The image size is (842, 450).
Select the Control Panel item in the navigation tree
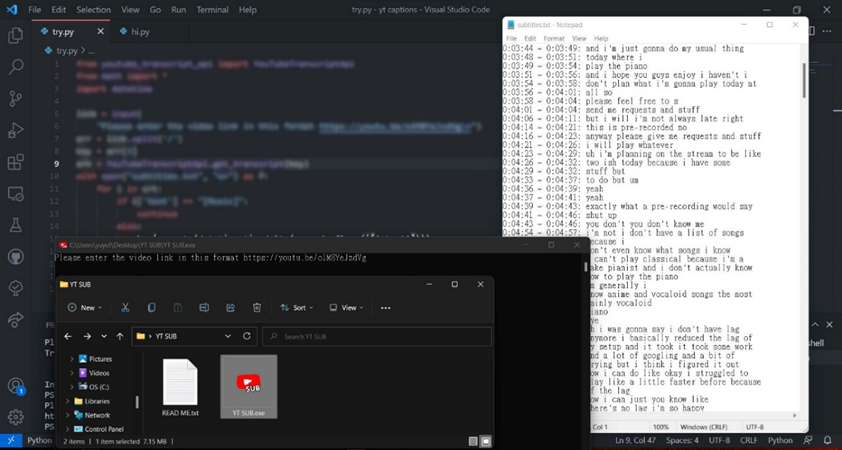[x=98, y=429]
